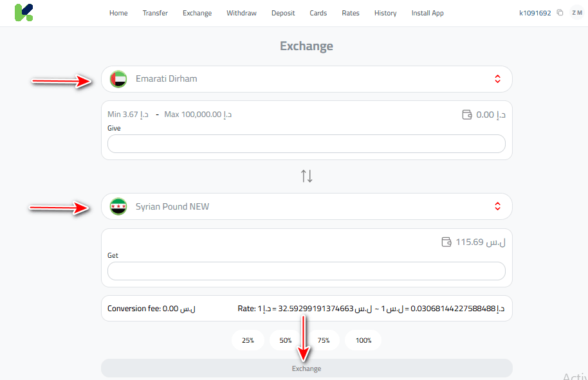This screenshot has width=588, height=380.
Task: Click the green K logo icon
Action: (x=24, y=13)
